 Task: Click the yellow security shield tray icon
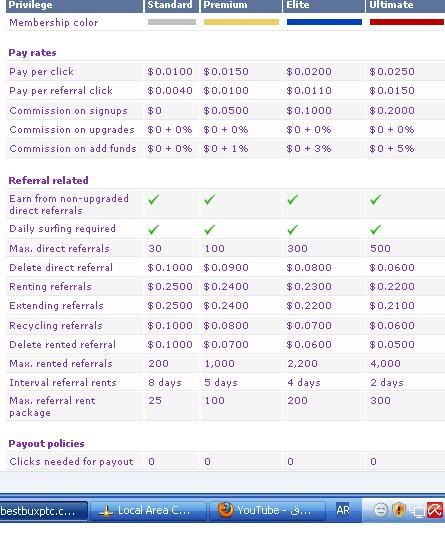point(399,510)
